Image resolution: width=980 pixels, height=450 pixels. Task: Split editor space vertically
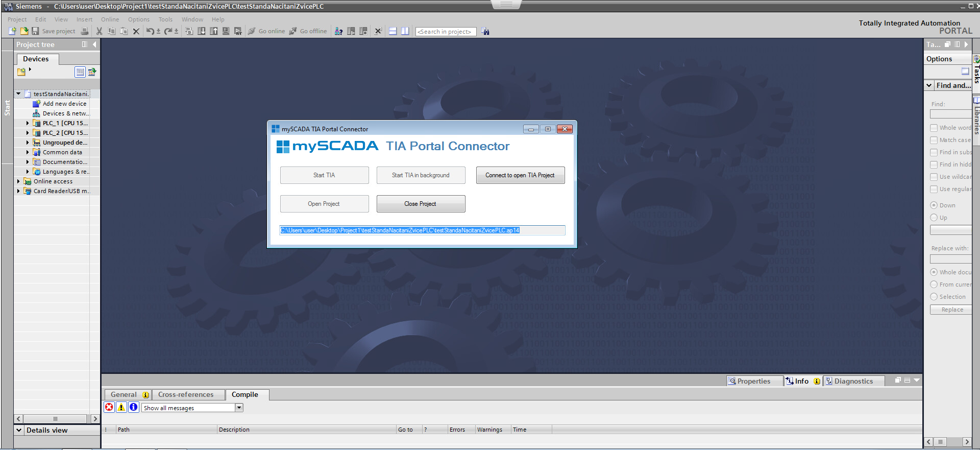point(405,31)
